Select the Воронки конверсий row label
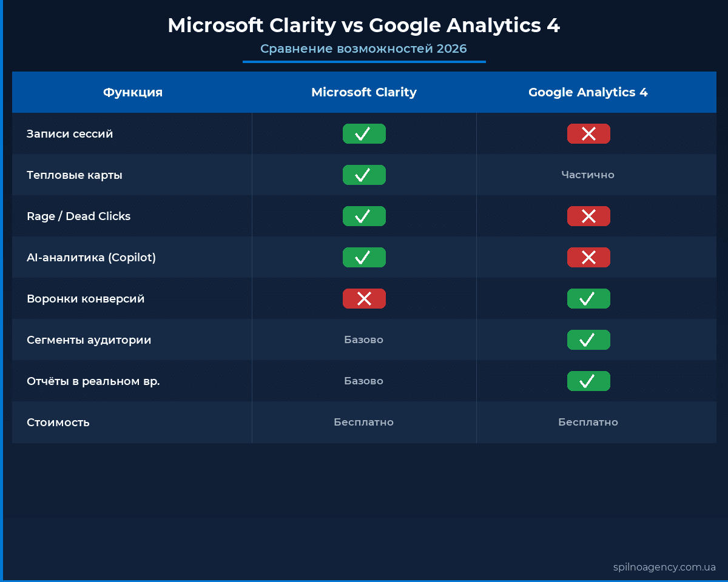Image resolution: width=728 pixels, height=582 pixels. tap(86, 299)
